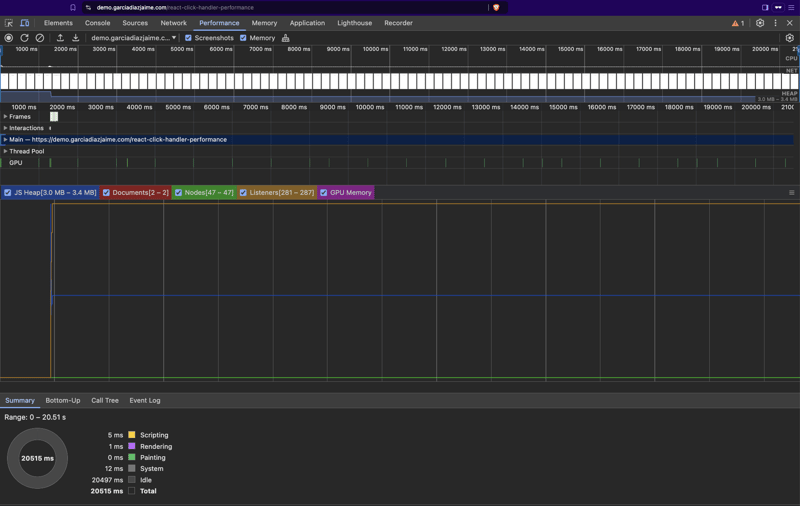Click the yellow Scripting color swatch
Image resolution: width=800 pixels, height=506 pixels.
(x=132, y=435)
